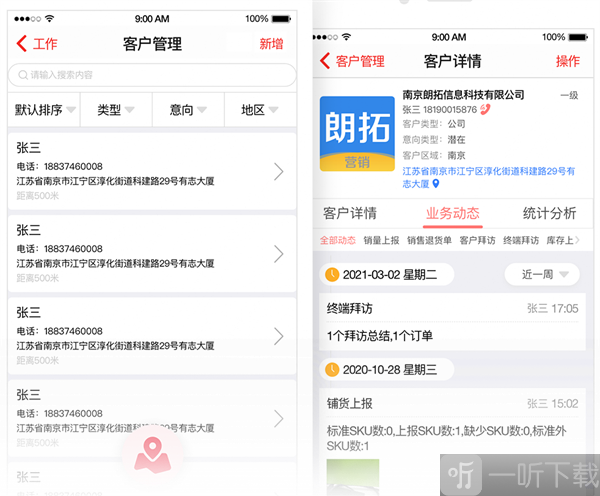Switch to the 统计分析 tab
Screen dimensions: 600x496
tap(549, 213)
